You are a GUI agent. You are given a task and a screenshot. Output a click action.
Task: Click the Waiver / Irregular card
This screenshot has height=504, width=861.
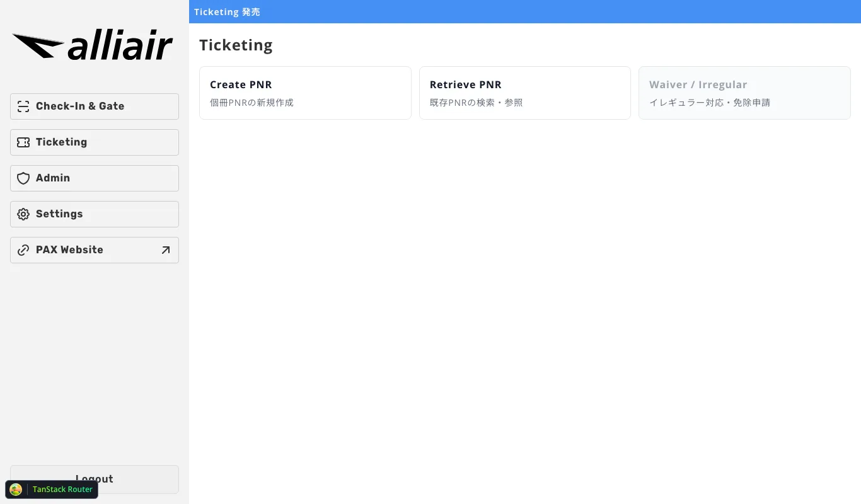point(744,93)
